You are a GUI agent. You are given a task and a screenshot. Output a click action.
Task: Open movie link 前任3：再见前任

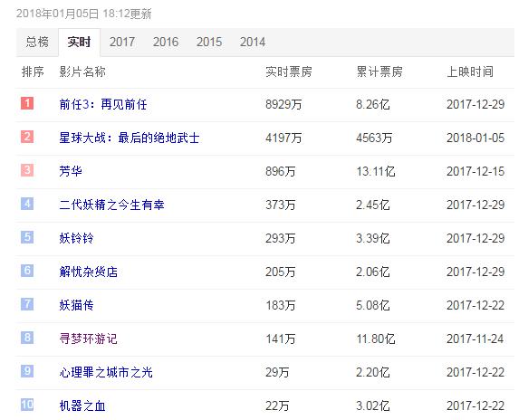[103, 104]
